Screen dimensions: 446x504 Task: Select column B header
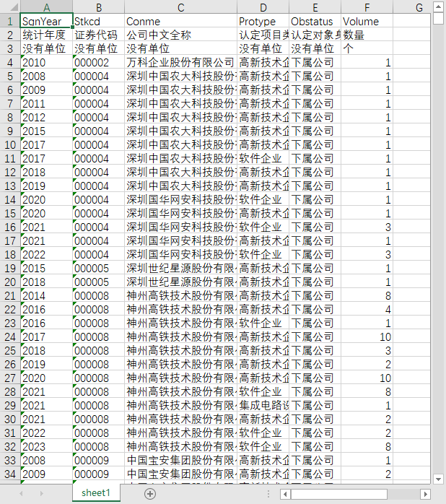coord(99,7)
